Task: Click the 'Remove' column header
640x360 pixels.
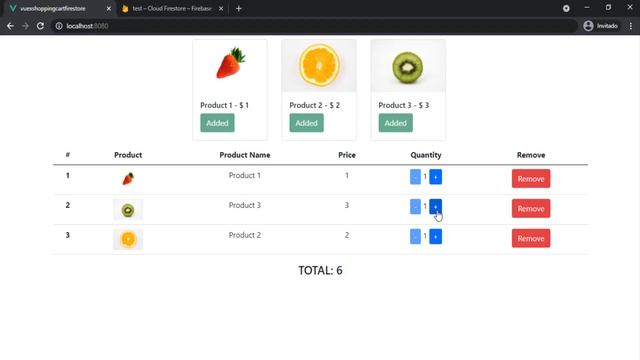Action: coord(531,155)
